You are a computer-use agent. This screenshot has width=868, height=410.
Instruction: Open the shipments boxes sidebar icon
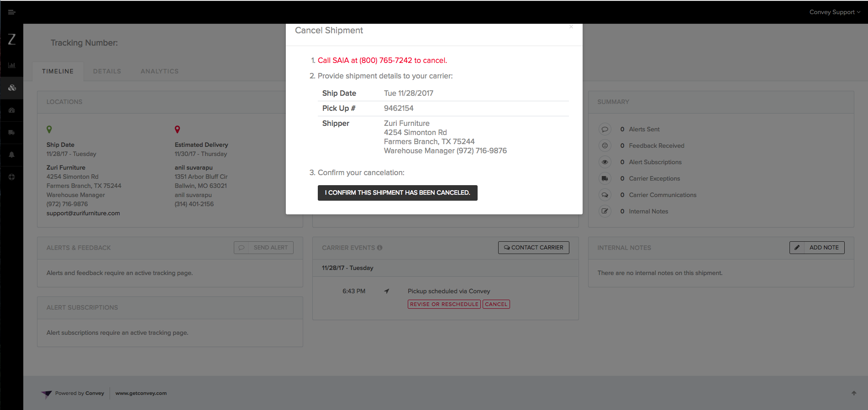(x=12, y=88)
